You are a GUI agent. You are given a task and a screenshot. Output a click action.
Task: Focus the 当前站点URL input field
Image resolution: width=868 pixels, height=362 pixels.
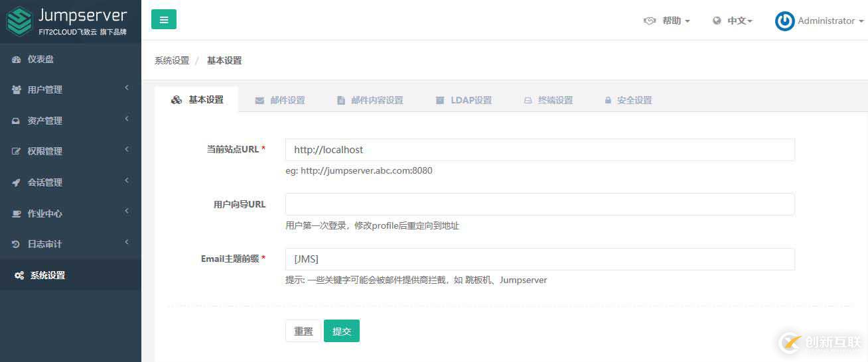point(540,150)
